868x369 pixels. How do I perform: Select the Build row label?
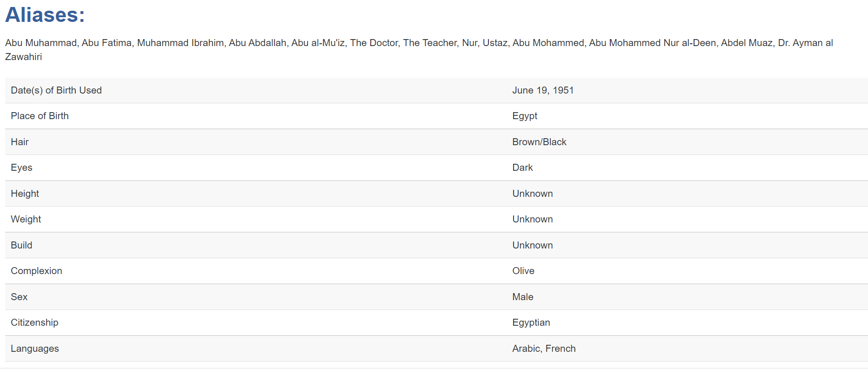click(21, 245)
